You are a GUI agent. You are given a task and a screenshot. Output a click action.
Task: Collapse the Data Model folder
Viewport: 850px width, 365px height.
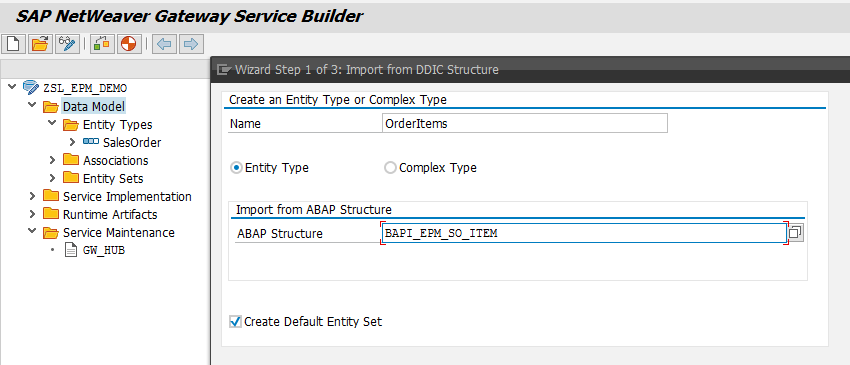33,106
